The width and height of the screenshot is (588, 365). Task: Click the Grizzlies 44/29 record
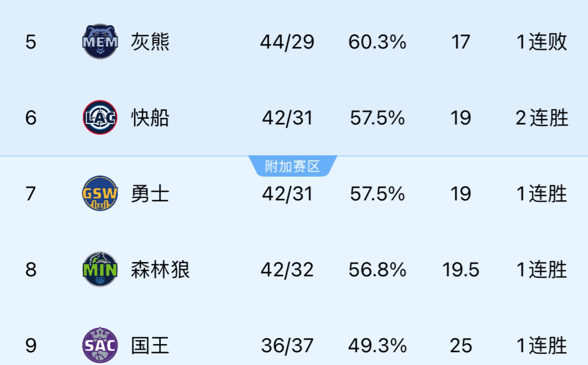pyautogui.click(x=287, y=42)
